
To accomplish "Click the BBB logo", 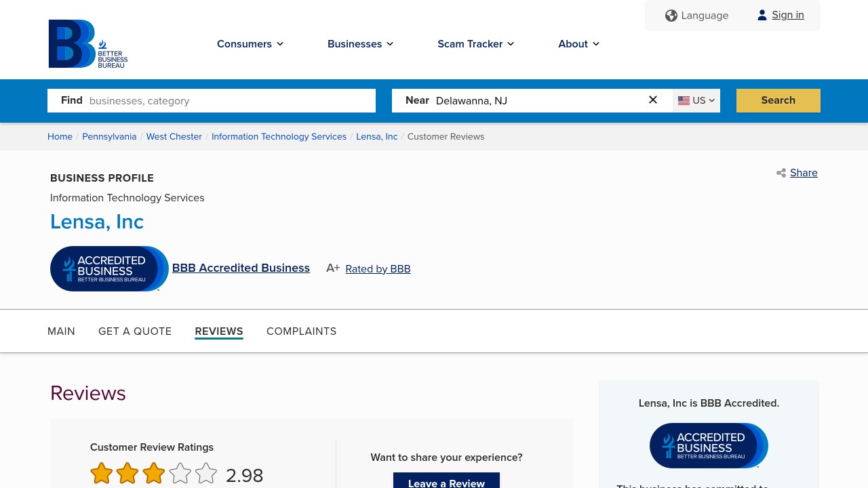I will click(88, 44).
